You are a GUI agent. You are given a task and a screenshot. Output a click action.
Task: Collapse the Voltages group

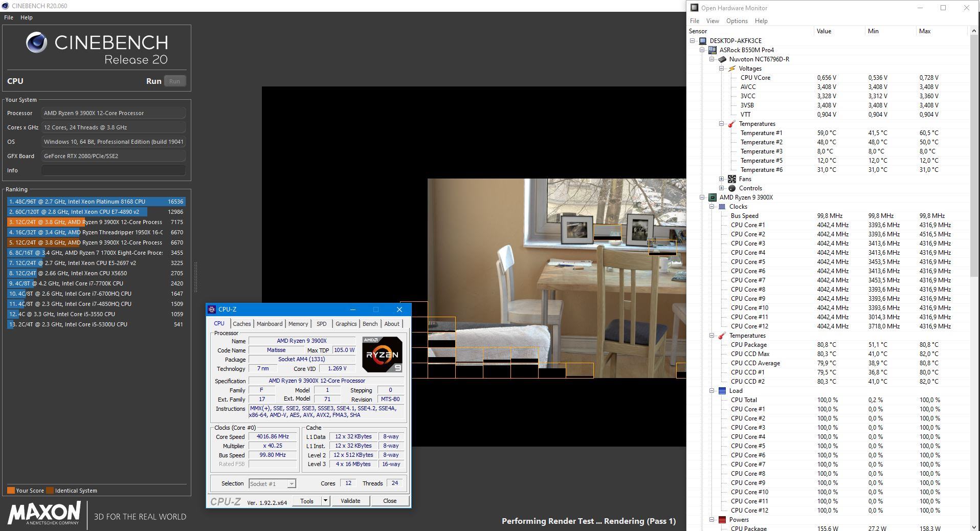(x=722, y=69)
